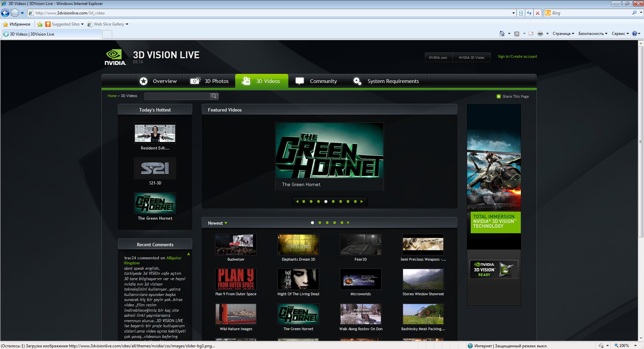Image resolution: width=644 pixels, height=349 pixels.
Task: Open a new tab with the blank tab button
Action: pos(107,34)
